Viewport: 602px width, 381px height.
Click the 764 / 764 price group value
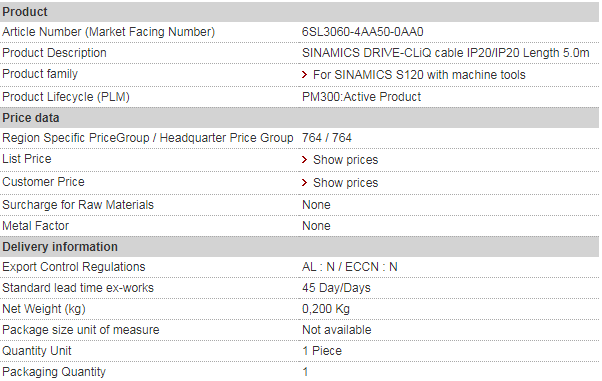(x=327, y=137)
